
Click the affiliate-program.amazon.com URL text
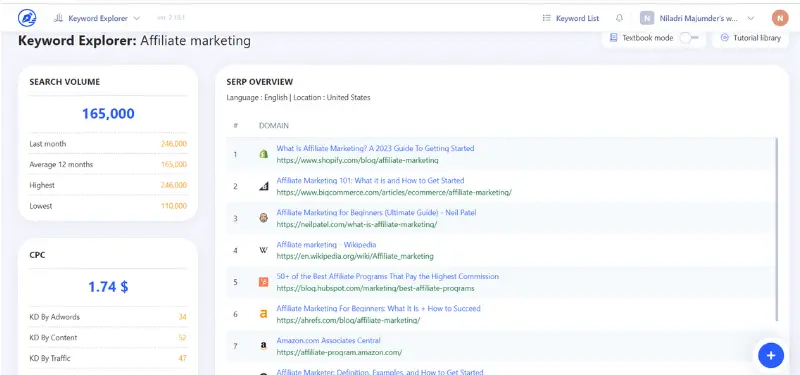(x=339, y=353)
